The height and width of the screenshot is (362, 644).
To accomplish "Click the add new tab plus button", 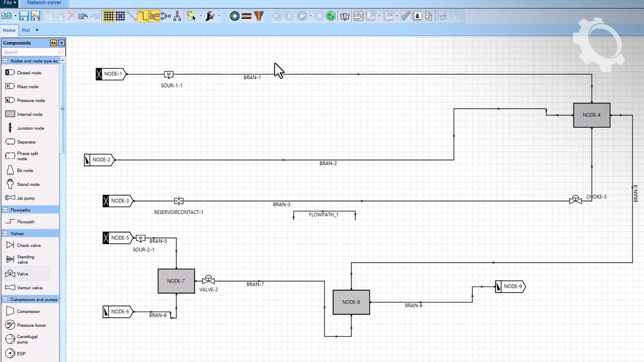I will [x=37, y=30].
